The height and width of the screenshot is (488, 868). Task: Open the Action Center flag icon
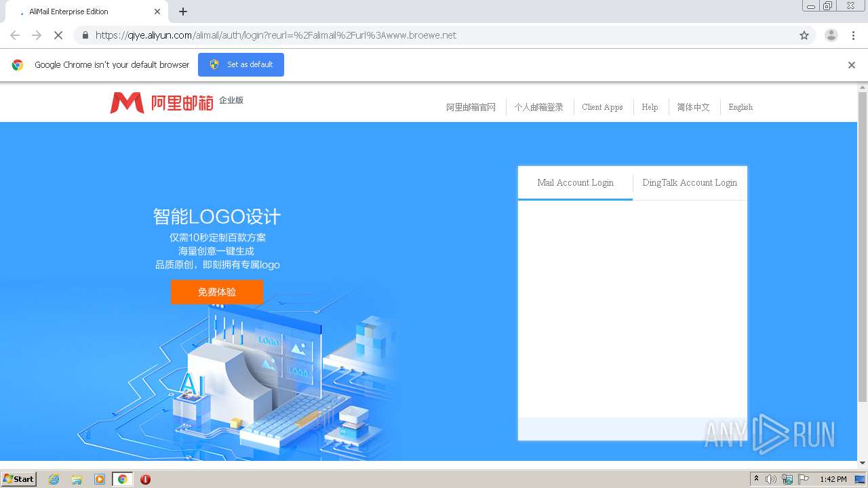point(804,479)
